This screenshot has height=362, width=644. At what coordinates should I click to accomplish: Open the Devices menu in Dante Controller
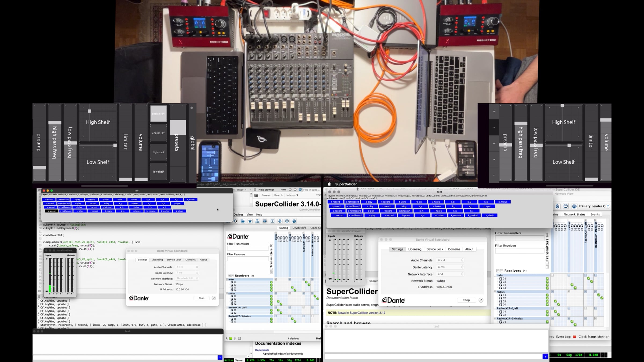(238, 215)
